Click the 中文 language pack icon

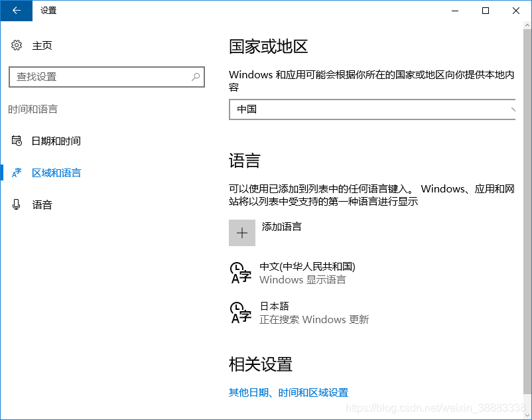241,273
